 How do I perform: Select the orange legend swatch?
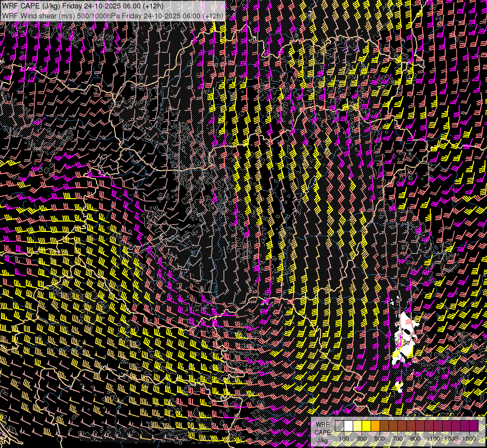click(x=375, y=426)
